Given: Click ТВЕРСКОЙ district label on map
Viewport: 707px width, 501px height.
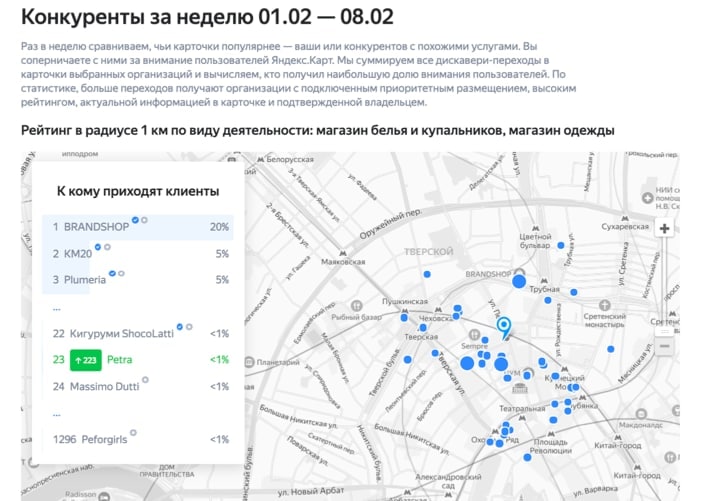Looking at the screenshot, I should [428, 252].
